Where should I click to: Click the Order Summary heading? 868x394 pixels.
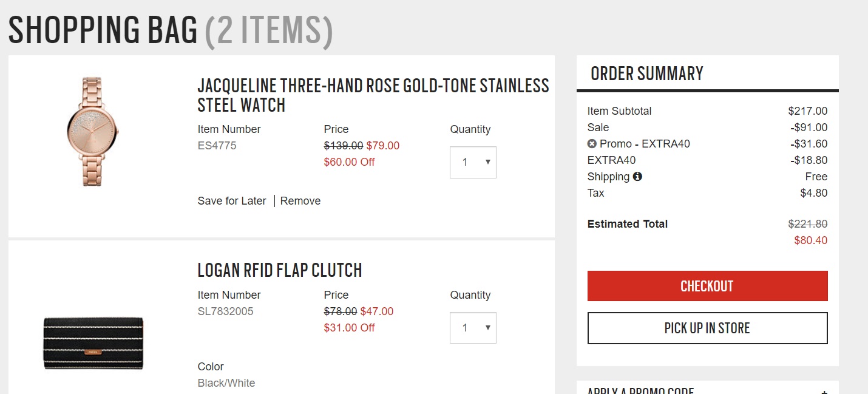646,73
